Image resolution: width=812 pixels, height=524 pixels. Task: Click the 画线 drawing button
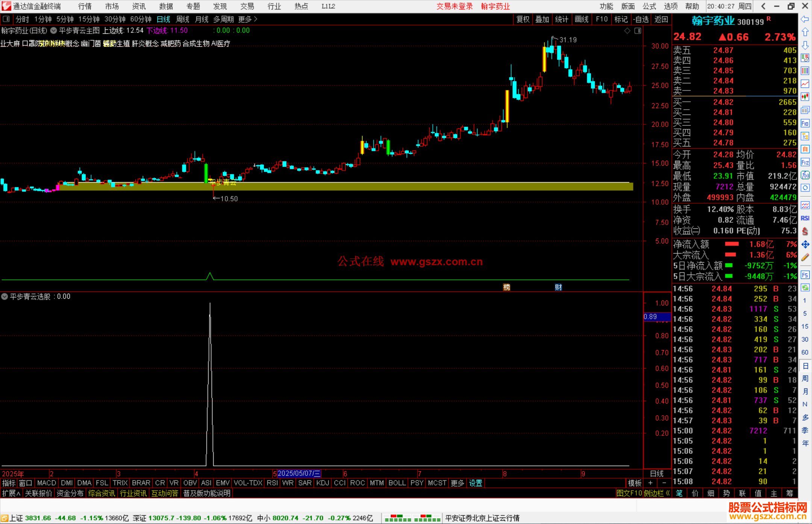[582, 19]
